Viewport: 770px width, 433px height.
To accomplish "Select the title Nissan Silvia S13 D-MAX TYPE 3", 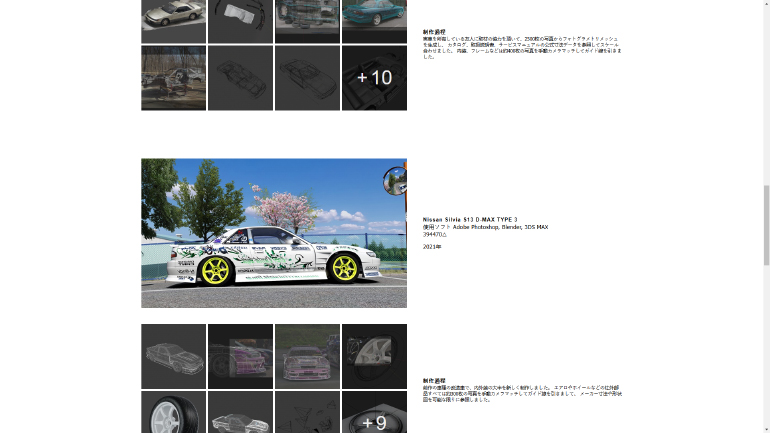I will click(470, 219).
